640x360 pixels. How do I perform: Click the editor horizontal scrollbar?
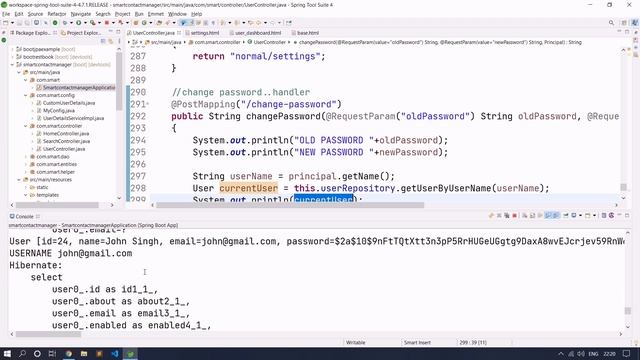click(290, 205)
